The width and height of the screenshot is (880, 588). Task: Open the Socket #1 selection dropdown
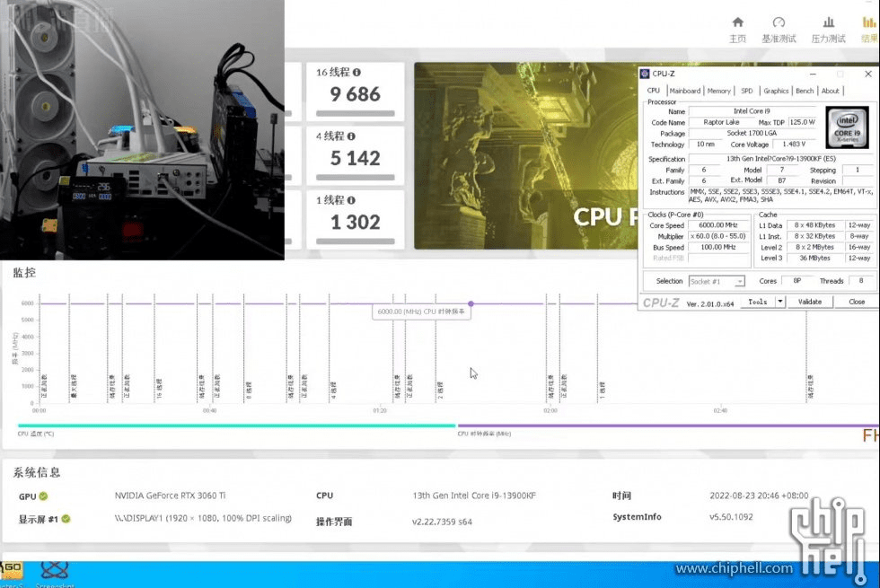click(x=717, y=281)
